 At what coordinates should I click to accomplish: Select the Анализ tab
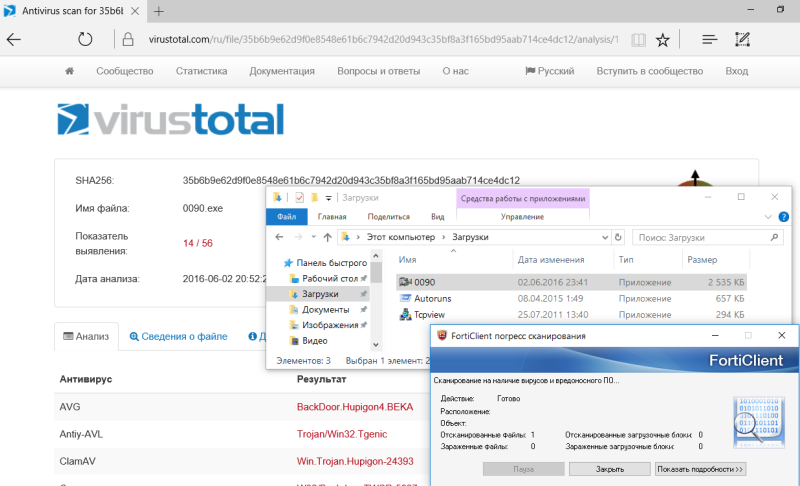pyautogui.click(x=86, y=336)
